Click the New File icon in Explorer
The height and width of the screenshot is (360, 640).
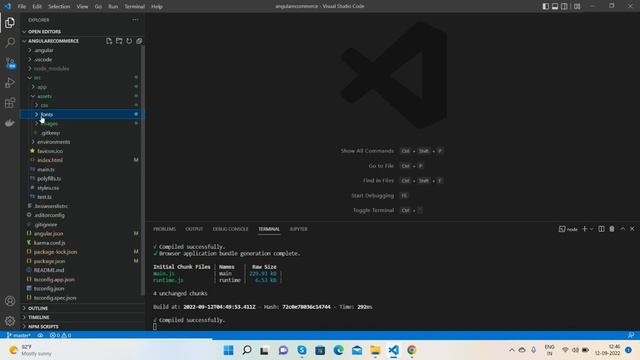pyautogui.click(x=109, y=41)
